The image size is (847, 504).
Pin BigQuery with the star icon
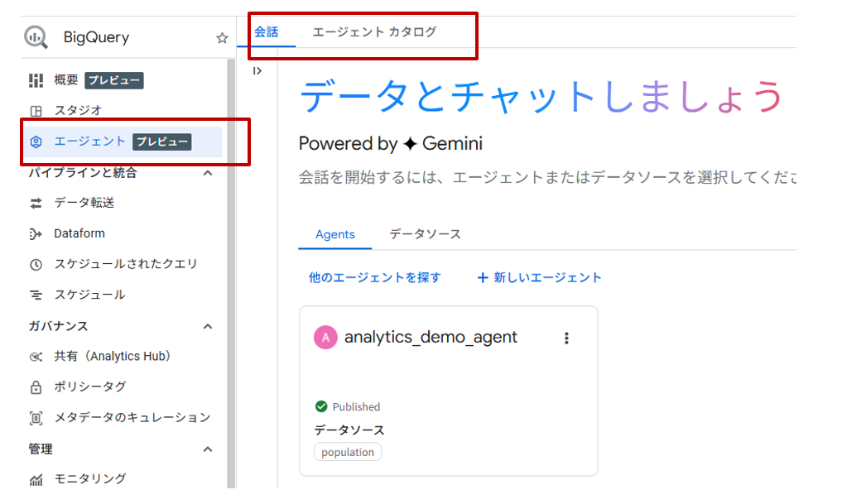[x=222, y=38]
